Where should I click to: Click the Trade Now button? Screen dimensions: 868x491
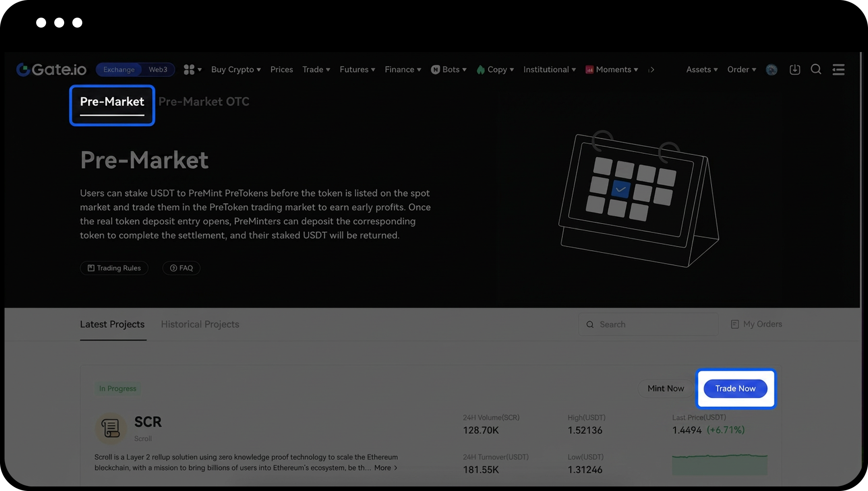tap(735, 388)
